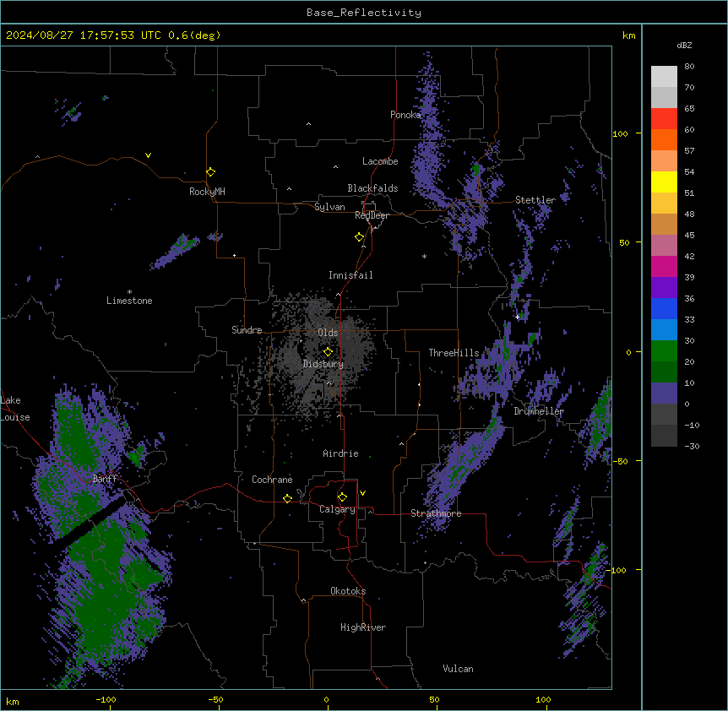Click the Blackfalds label
Image resolution: width=728 pixels, height=711 pixels.
point(372,188)
